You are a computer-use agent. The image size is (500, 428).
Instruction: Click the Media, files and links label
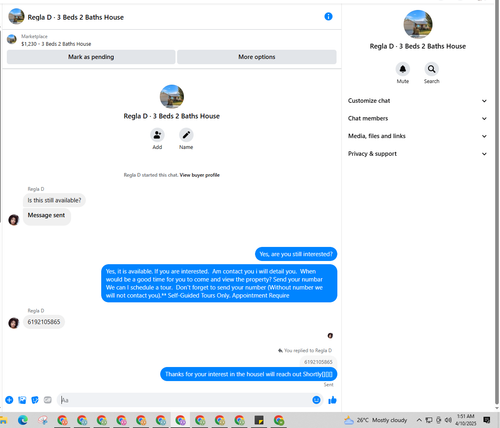(377, 136)
